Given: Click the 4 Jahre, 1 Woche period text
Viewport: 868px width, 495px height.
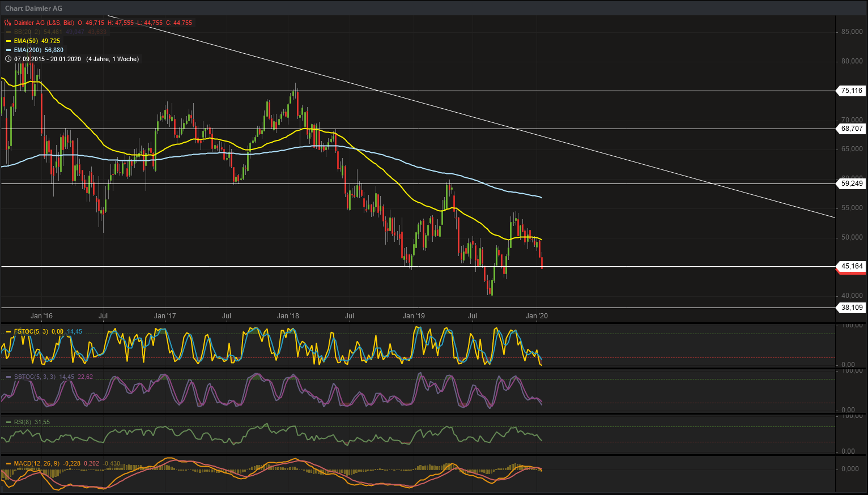Looking at the screenshot, I should (113, 59).
